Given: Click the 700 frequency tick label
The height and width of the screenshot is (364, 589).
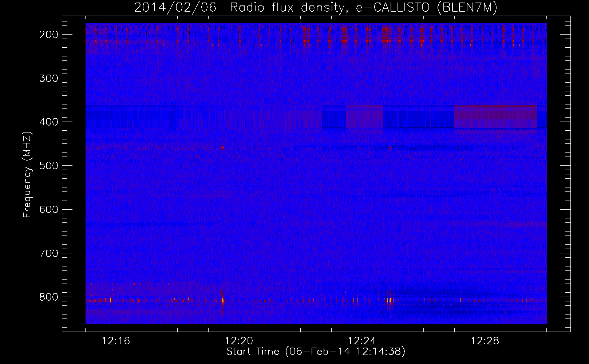Looking at the screenshot, I should pos(48,253).
